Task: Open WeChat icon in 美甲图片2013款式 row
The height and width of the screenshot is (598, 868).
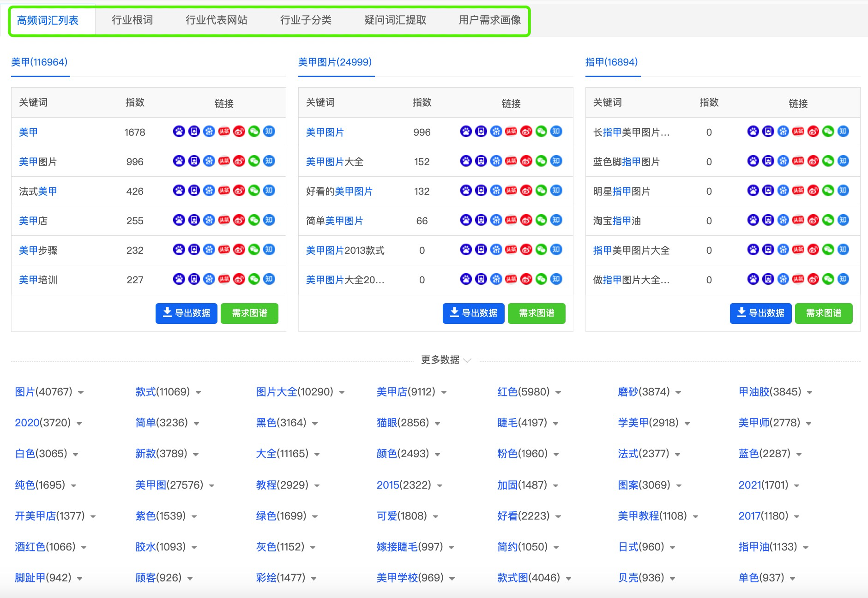Action: 541,250
